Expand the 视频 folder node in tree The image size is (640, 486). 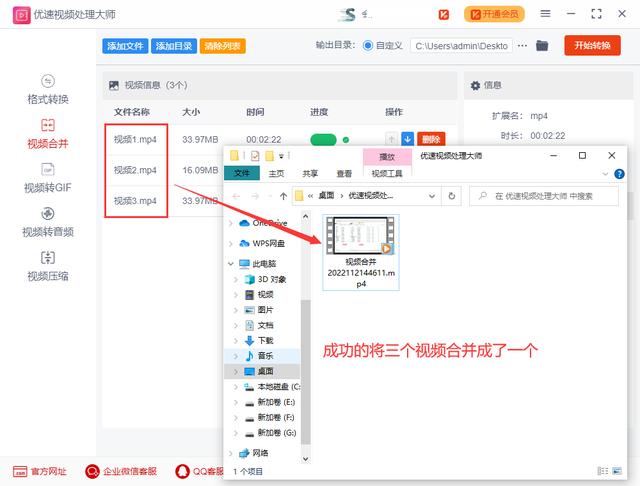click(x=236, y=295)
